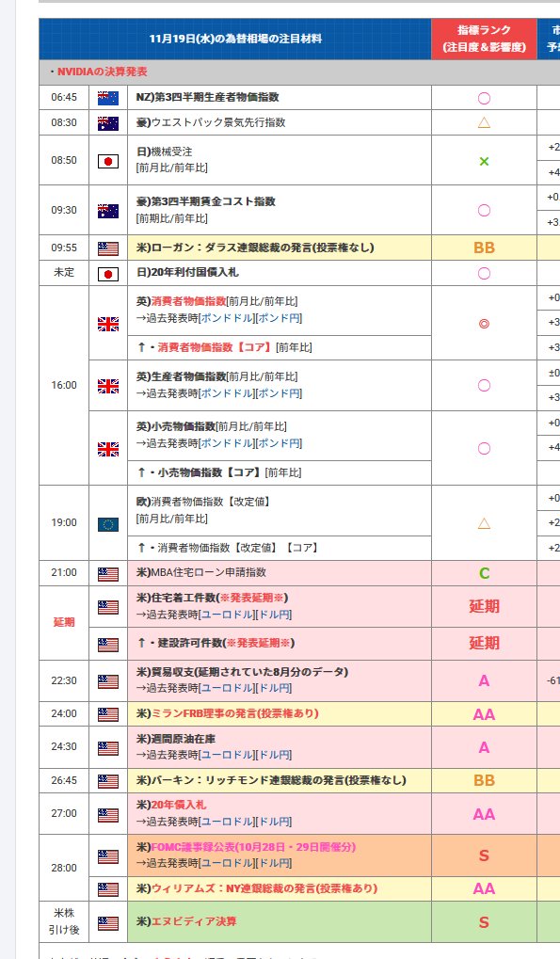Click the AA rank for ミランFRB理事の発言
The image size is (560, 959).
tap(484, 713)
